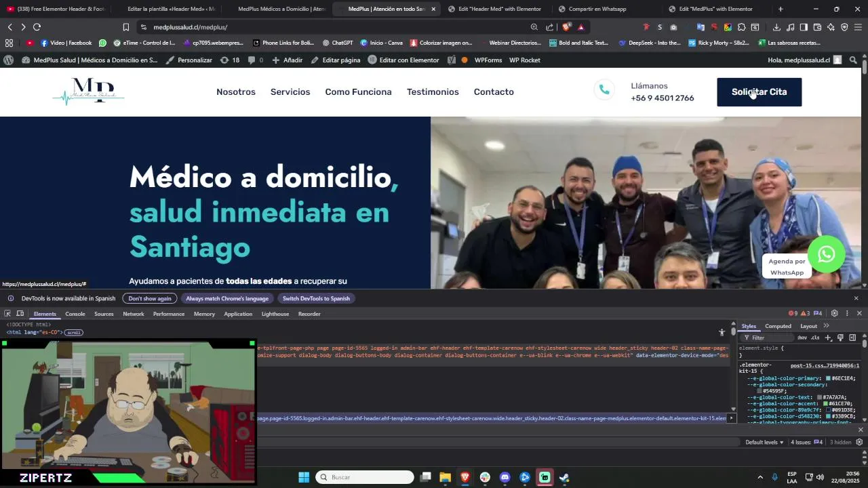Screen dimensions: 868x488
Task: Click the floating green WhatsApp icon
Action: pos(826,254)
